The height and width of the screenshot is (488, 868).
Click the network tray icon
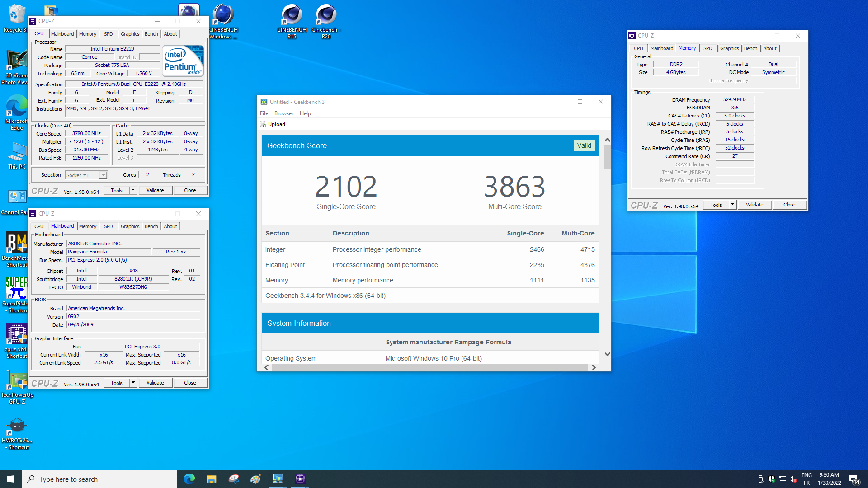783,479
